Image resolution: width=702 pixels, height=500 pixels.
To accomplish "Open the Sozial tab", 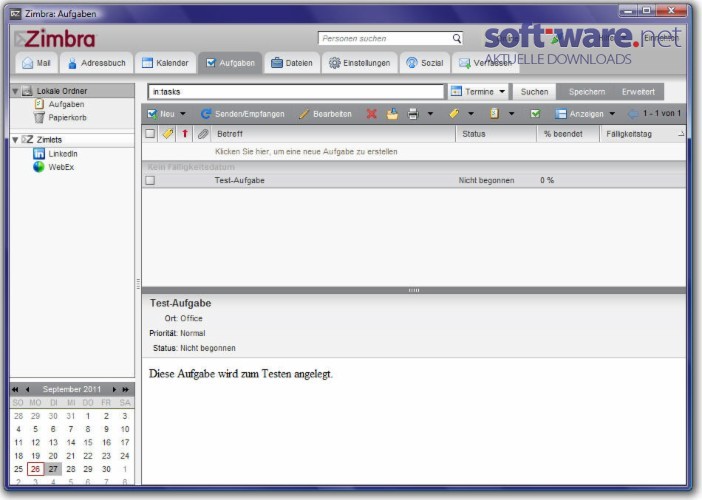I will click(424, 63).
